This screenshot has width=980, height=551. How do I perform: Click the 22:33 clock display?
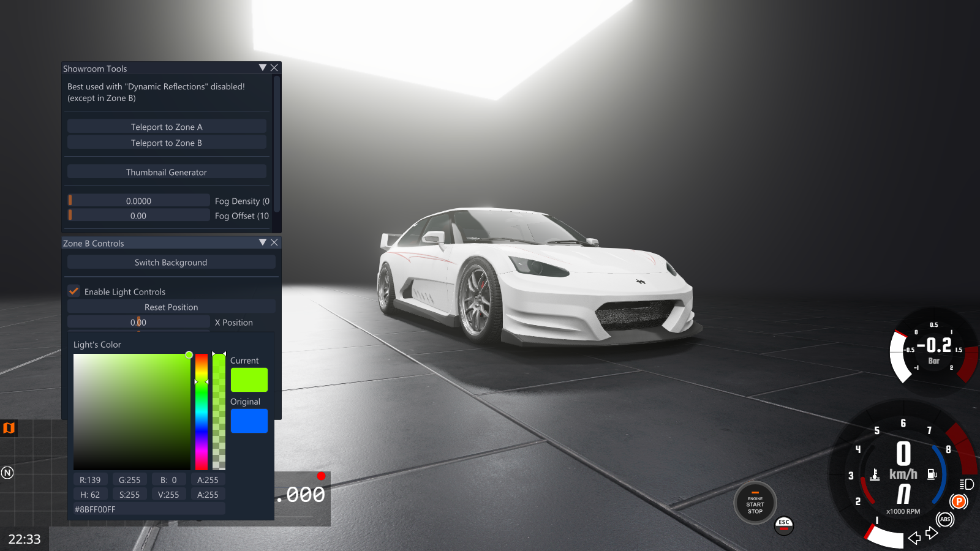coord(24,539)
